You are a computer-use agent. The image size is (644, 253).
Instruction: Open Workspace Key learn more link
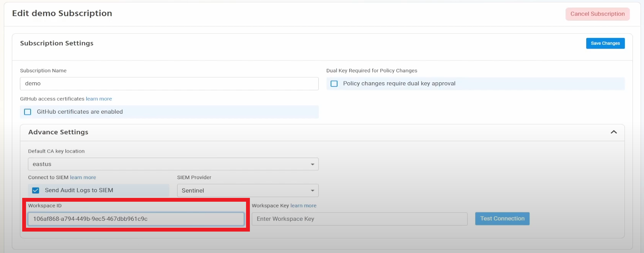coord(303,206)
